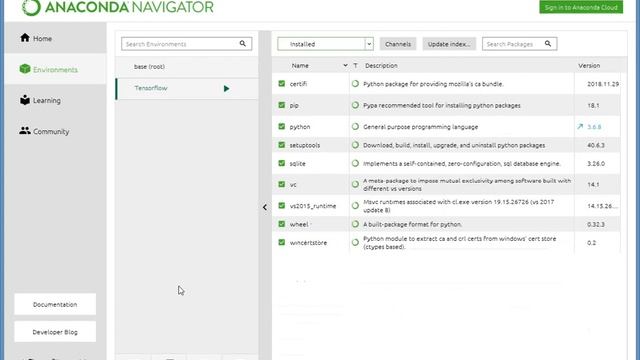Focus the Search Packages field
Viewport: 640px width, 360px height.
519,44
